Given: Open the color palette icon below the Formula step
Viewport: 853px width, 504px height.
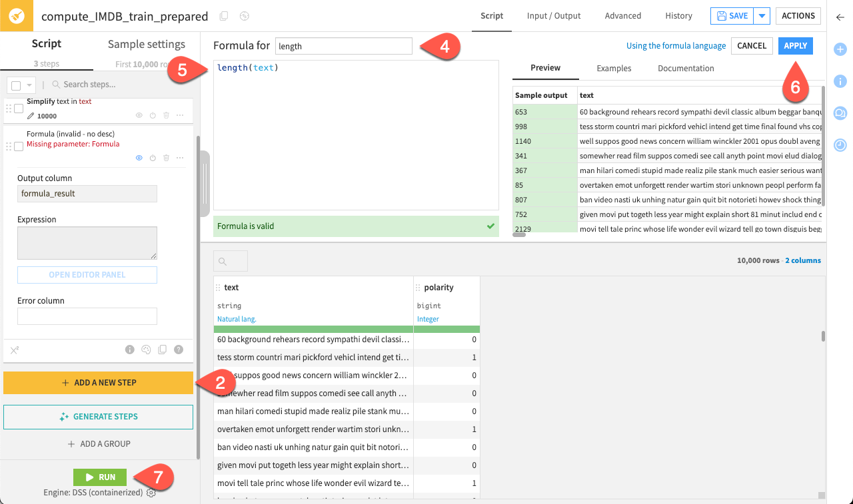Looking at the screenshot, I should point(146,350).
